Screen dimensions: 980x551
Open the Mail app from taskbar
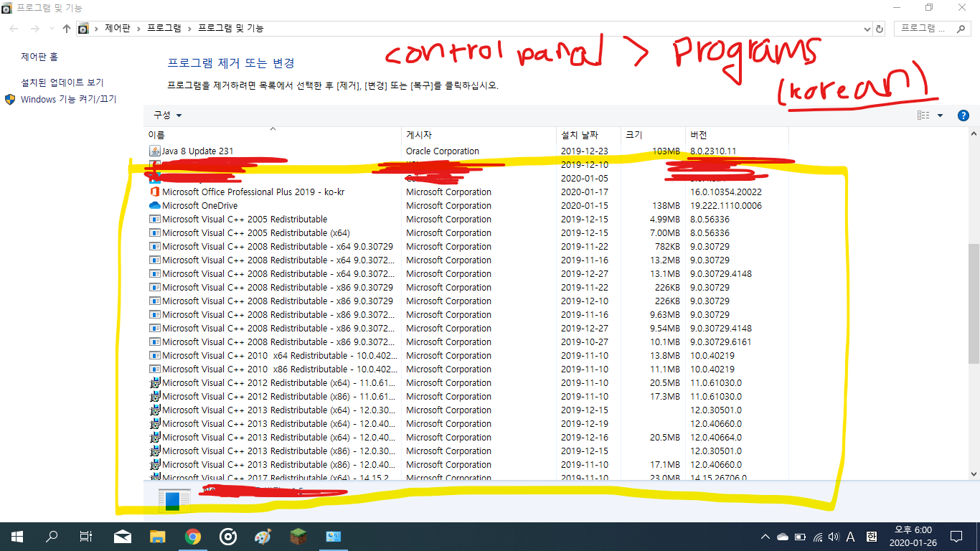pos(123,537)
